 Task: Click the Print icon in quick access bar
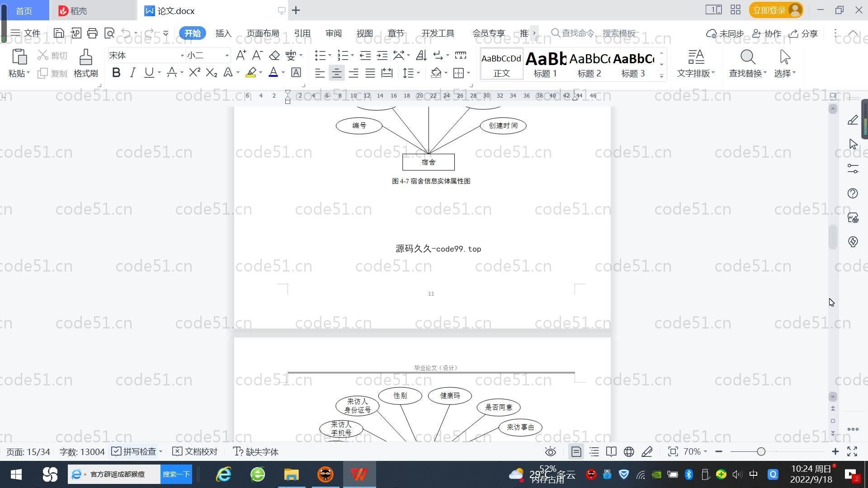(92, 33)
